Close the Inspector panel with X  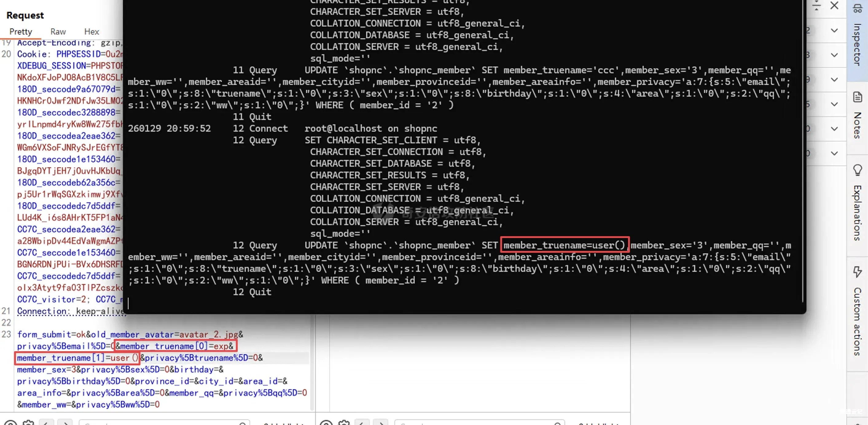pyautogui.click(x=834, y=6)
